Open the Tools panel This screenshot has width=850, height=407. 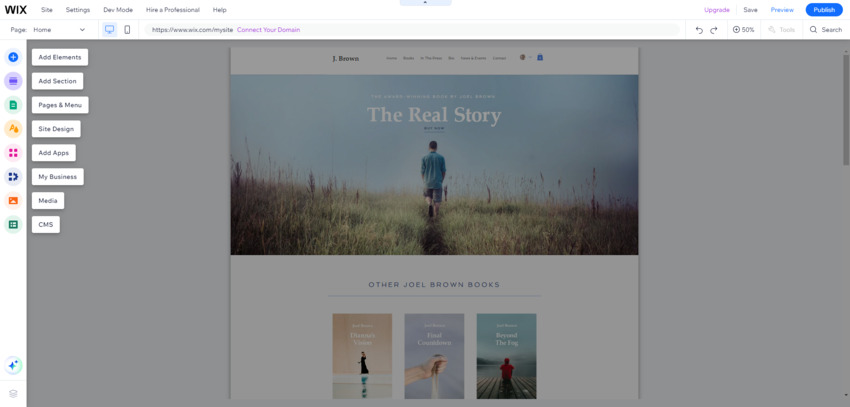coord(782,30)
